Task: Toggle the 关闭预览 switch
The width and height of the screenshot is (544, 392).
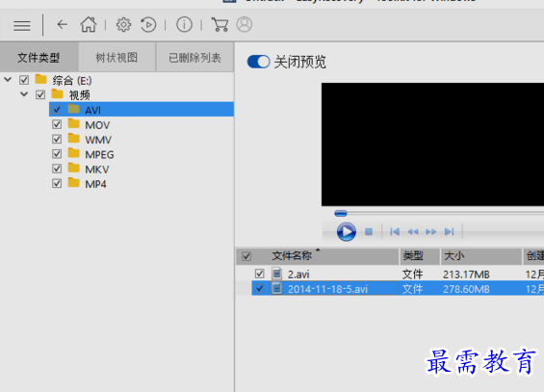Action: 258,62
